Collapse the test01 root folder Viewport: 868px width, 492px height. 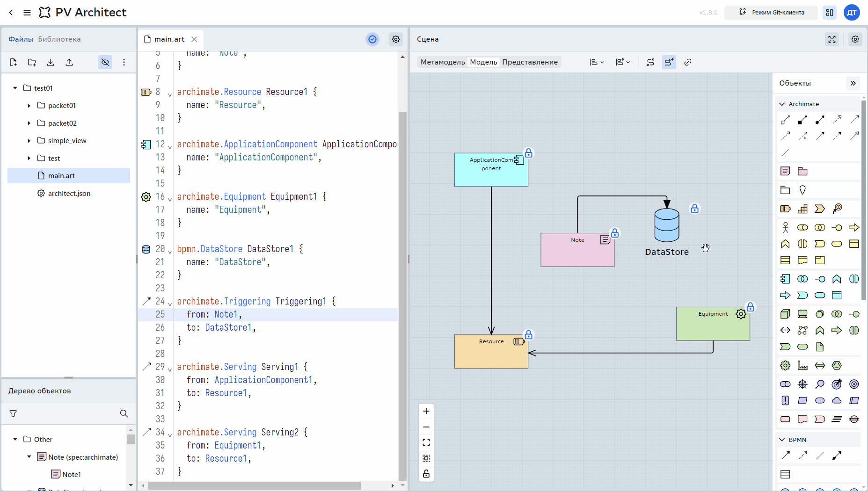pos(15,88)
